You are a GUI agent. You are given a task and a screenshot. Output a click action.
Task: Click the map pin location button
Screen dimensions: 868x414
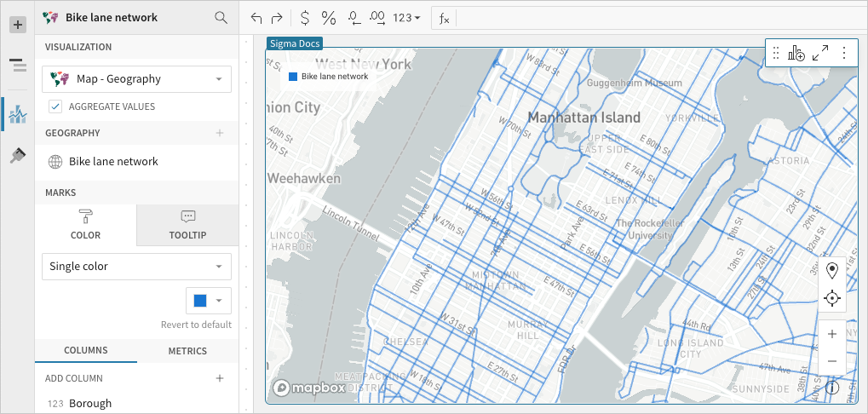tap(831, 271)
